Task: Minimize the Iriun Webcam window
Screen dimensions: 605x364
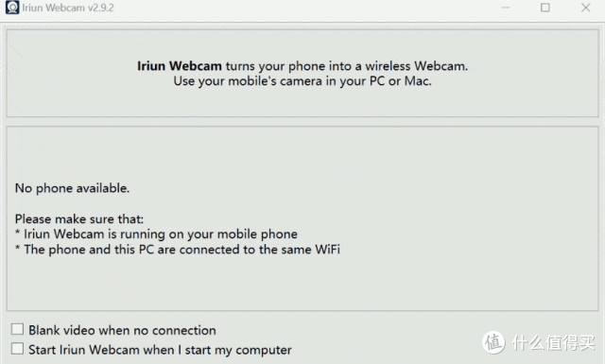Action: pyautogui.click(x=506, y=8)
